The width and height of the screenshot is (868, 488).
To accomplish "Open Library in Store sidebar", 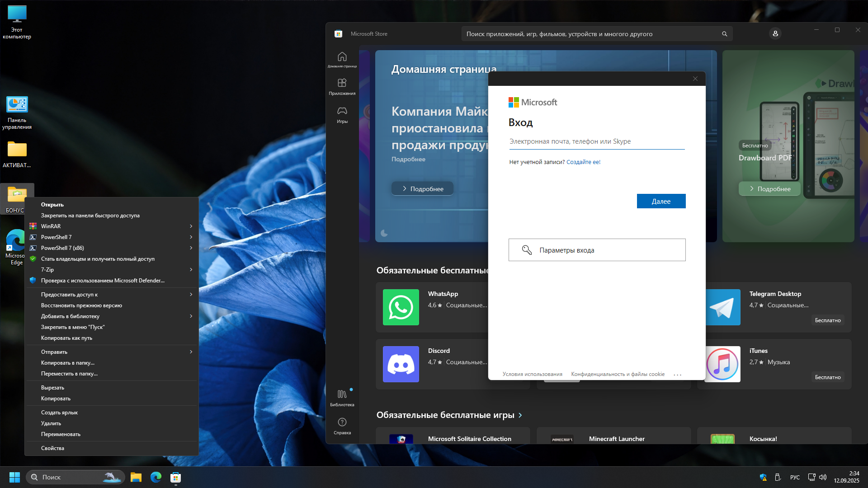I will [342, 398].
